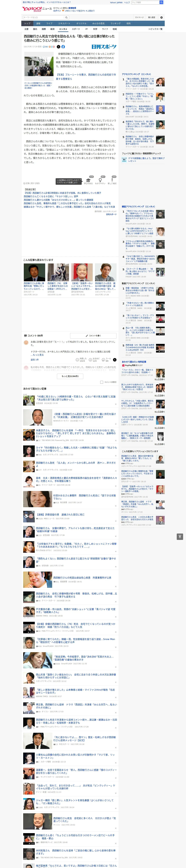Share the article on X
This screenshot has width=186, height=868.
point(58,47)
